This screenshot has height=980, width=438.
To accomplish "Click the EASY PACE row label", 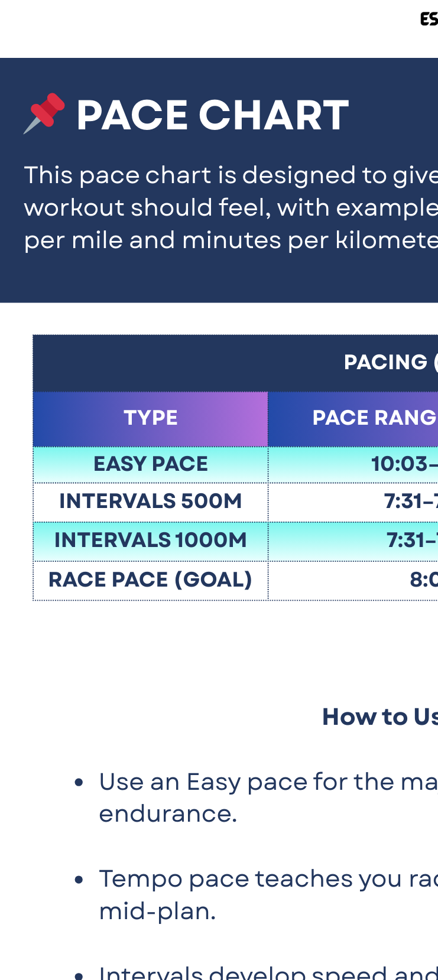I will tap(151, 464).
